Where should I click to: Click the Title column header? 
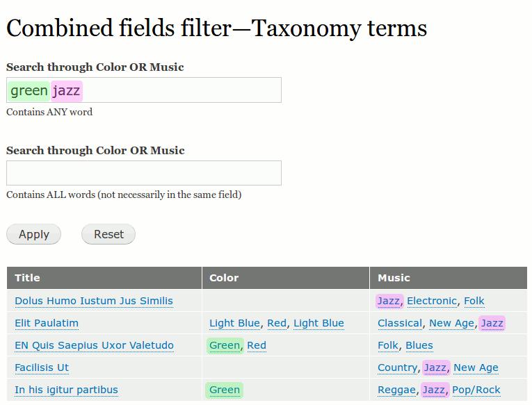pyautogui.click(x=28, y=278)
